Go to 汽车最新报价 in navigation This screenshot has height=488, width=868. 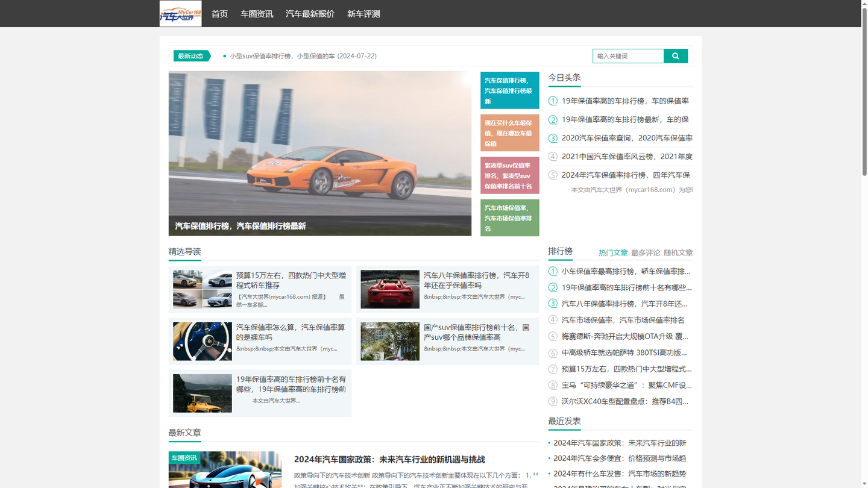coord(310,14)
